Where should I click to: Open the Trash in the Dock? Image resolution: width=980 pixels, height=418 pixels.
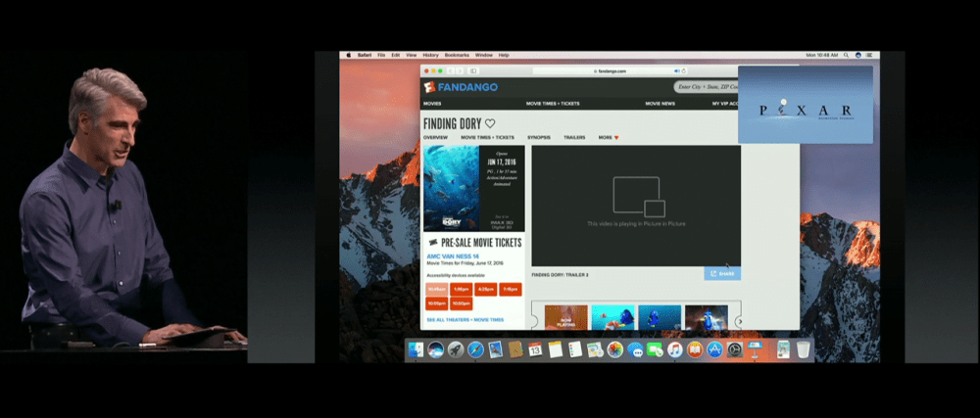pyautogui.click(x=804, y=350)
